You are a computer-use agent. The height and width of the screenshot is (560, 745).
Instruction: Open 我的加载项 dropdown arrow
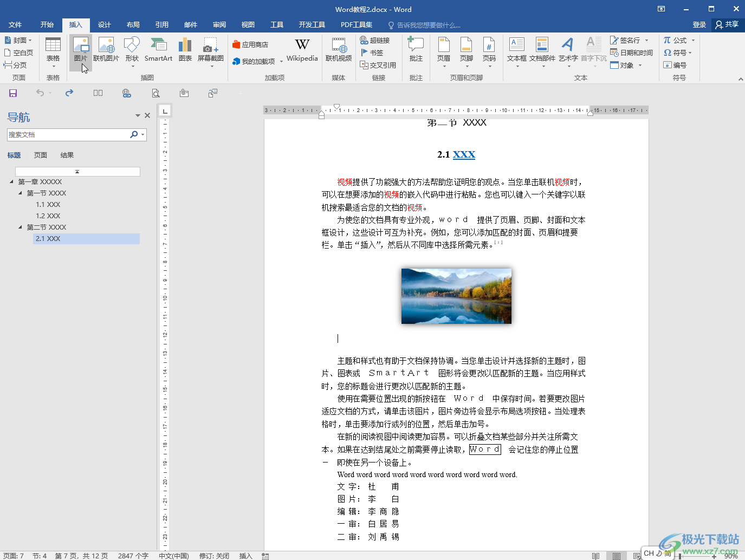(282, 62)
